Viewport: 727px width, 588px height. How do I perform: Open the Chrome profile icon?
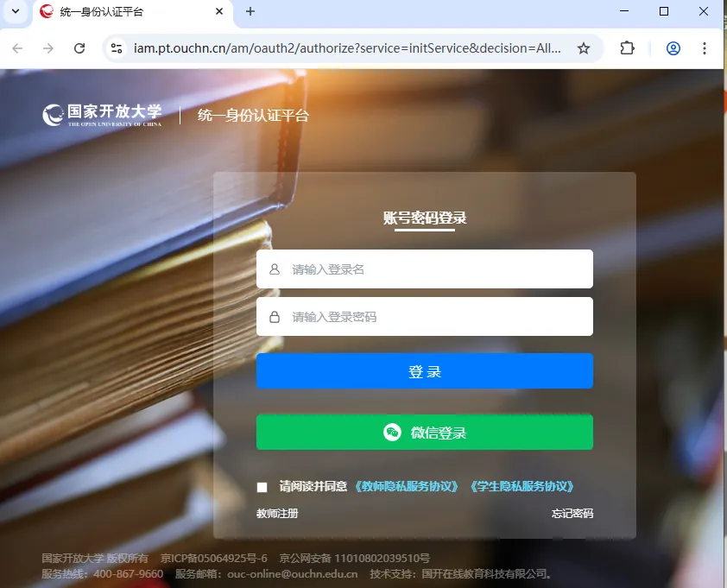tap(673, 48)
